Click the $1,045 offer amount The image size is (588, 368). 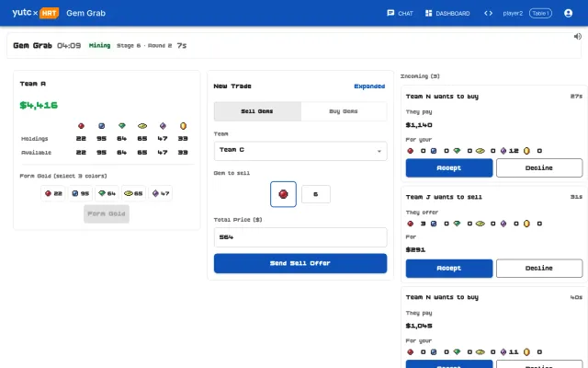[x=419, y=326]
